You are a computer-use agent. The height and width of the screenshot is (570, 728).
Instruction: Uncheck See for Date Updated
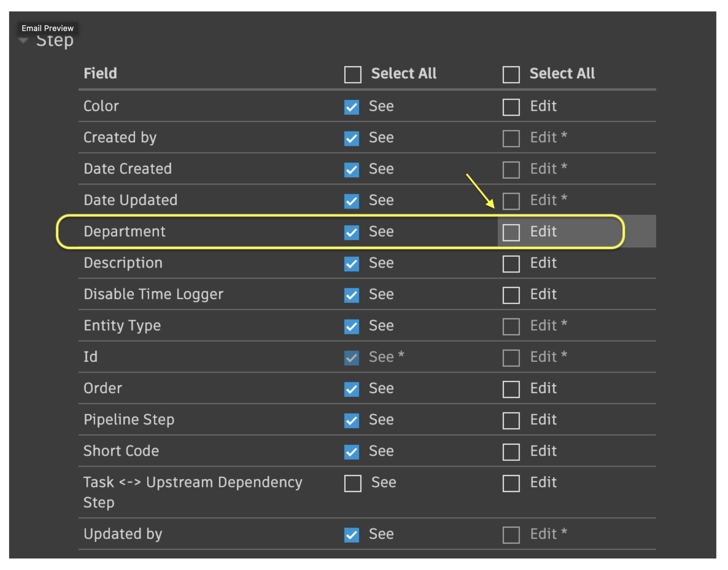click(351, 201)
